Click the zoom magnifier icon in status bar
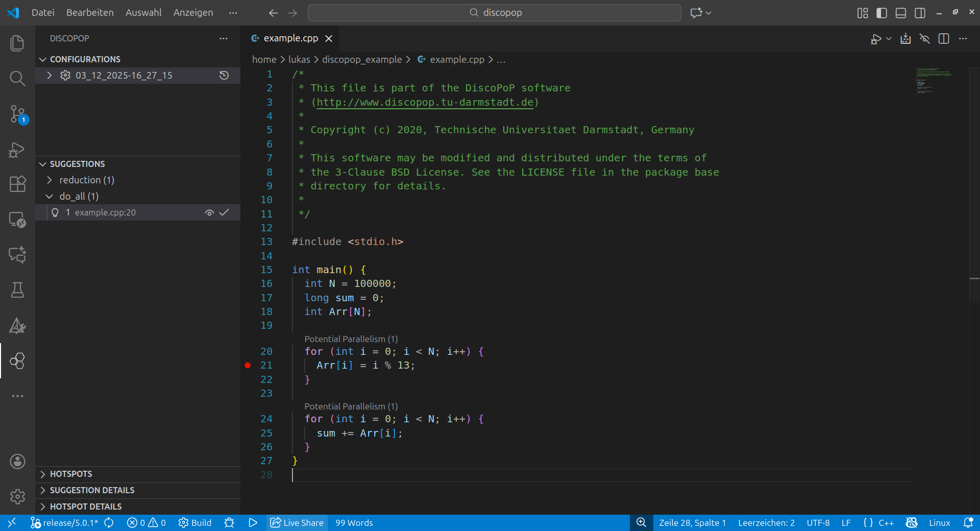980x531 pixels. click(x=642, y=523)
